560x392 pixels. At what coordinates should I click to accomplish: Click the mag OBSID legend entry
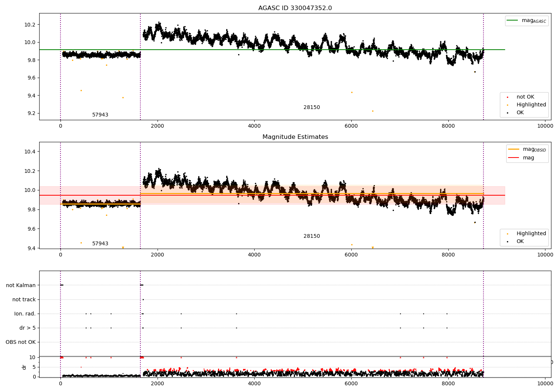click(527, 149)
